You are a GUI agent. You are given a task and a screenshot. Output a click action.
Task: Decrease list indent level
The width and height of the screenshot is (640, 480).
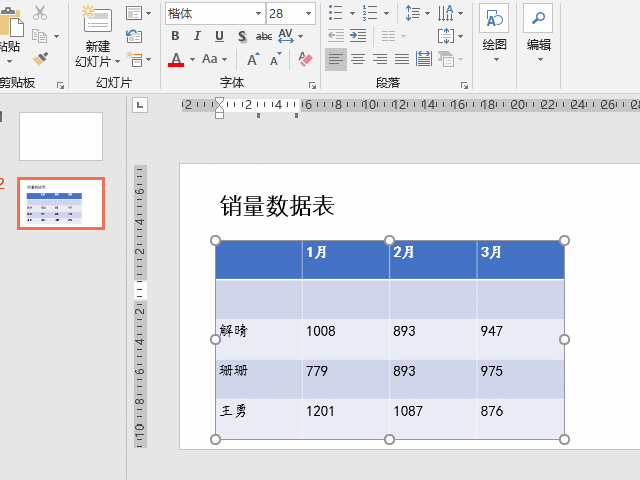point(336,36)
